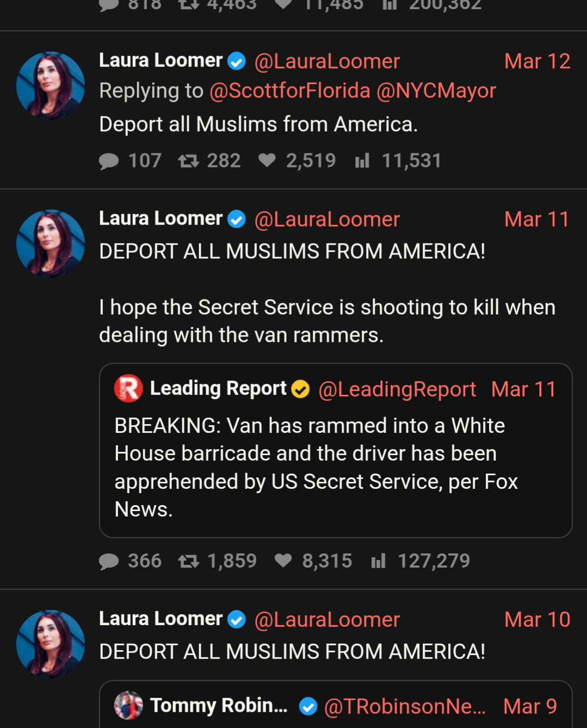This screenshot has width=587, height=728.
Task: Open the @LauraLoomer handle on the Mar 10 tweet
Action: coord(327,620)
